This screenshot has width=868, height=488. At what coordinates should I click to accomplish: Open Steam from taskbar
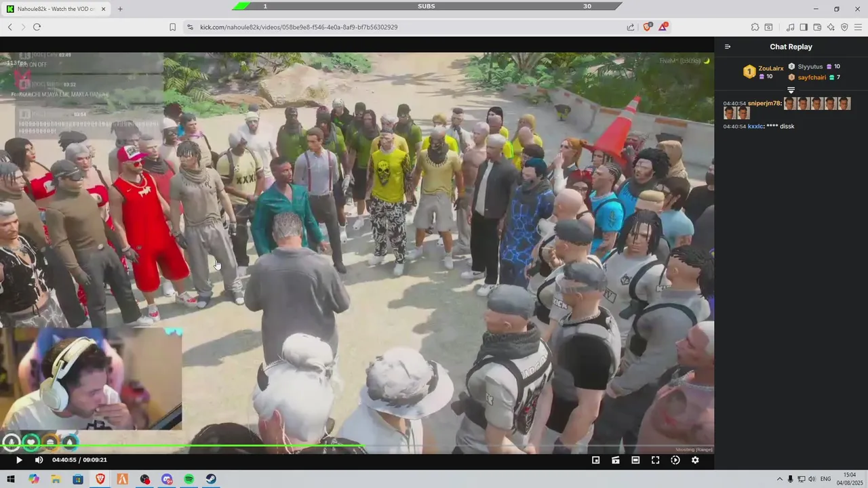[x=212, y=479]
